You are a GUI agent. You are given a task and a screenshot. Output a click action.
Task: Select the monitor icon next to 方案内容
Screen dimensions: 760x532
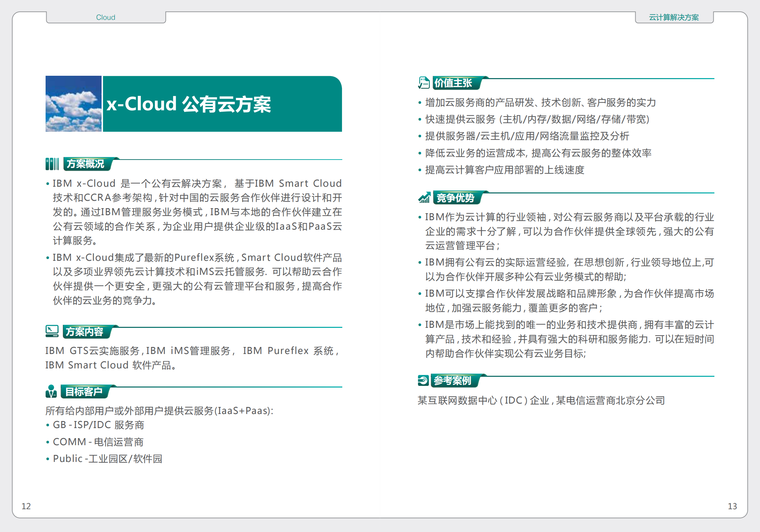pos(52,331)
